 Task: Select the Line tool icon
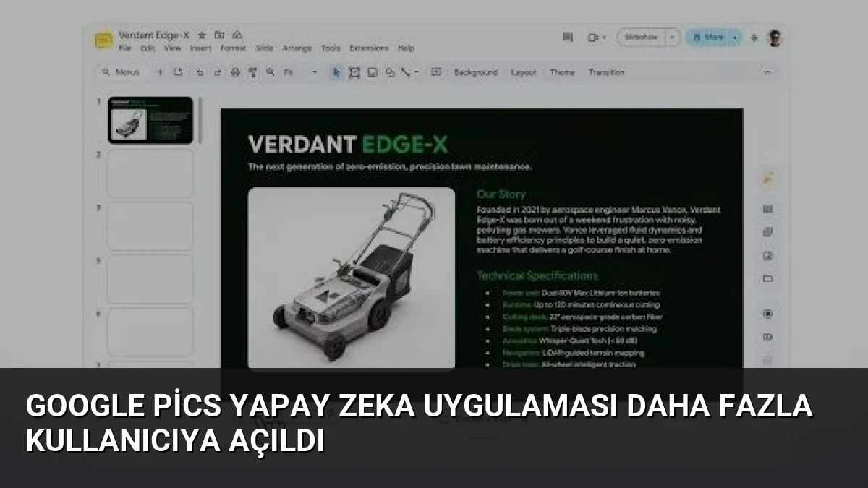click(407, 72)
